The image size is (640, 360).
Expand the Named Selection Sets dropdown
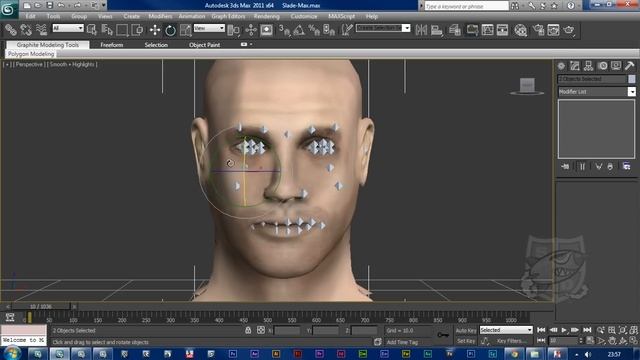406,28
